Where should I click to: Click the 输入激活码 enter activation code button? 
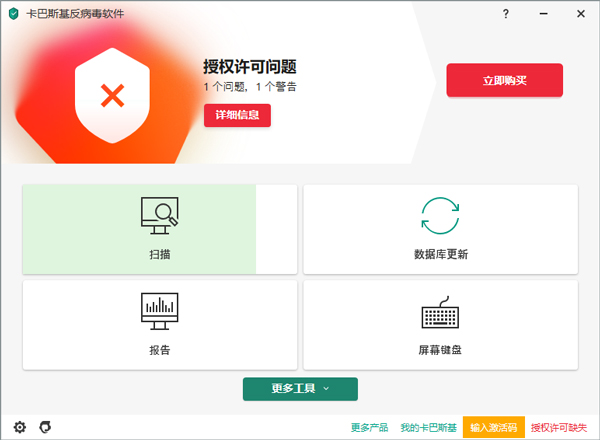tap(494, 427)
